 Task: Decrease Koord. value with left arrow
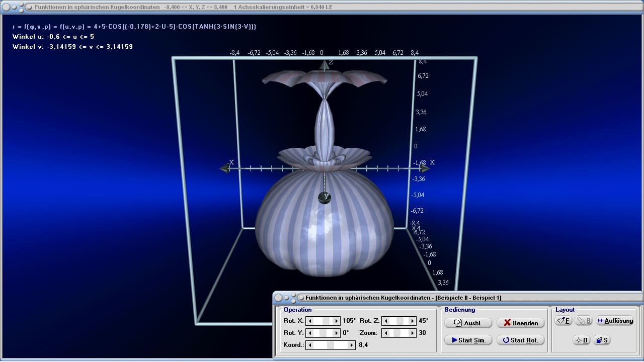[x=310, y=345]
